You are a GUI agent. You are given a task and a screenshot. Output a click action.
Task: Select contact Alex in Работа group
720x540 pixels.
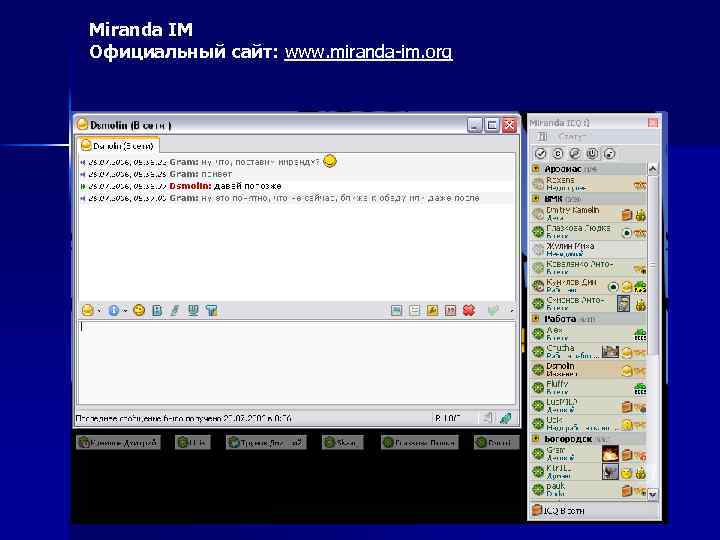pyautogui.click(x=589, y=334)
